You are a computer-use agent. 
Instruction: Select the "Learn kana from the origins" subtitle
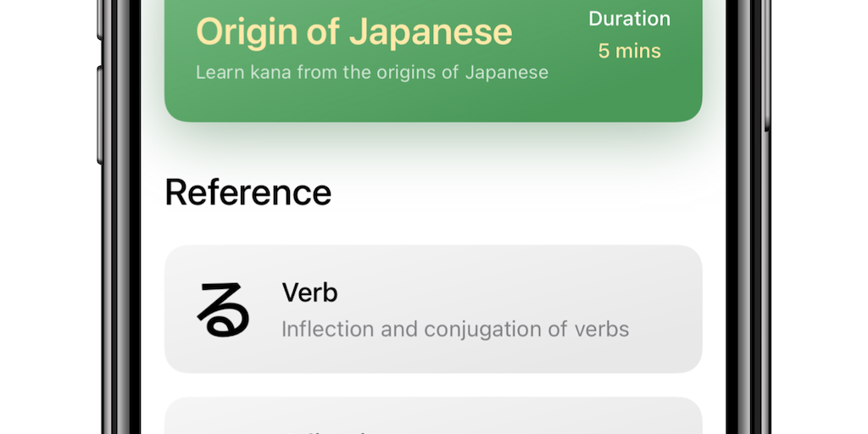[372, 72]
